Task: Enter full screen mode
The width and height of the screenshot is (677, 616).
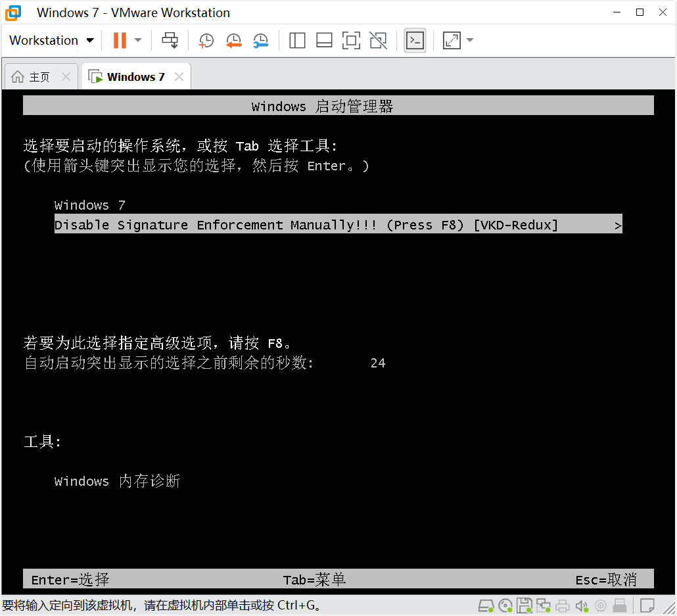Action: pos(351,41)
